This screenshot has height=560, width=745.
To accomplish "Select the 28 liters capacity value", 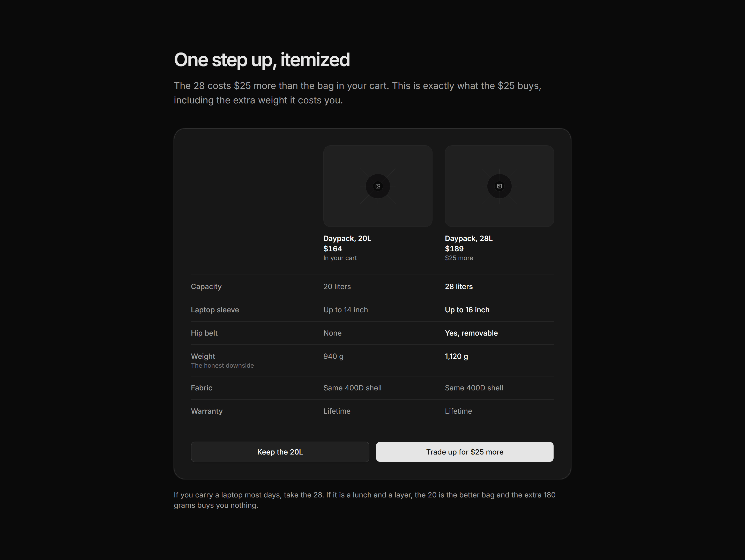I will coord(459,287).
